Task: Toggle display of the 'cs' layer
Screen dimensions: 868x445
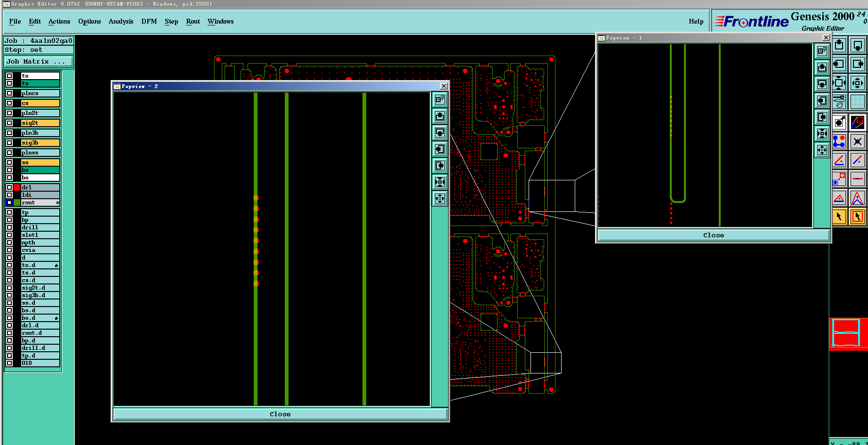Action: pos(9,103)
